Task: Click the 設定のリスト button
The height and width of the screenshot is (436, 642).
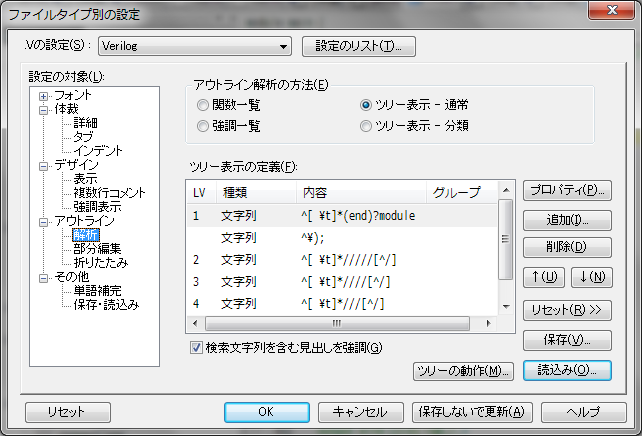Action: [358, 46]
